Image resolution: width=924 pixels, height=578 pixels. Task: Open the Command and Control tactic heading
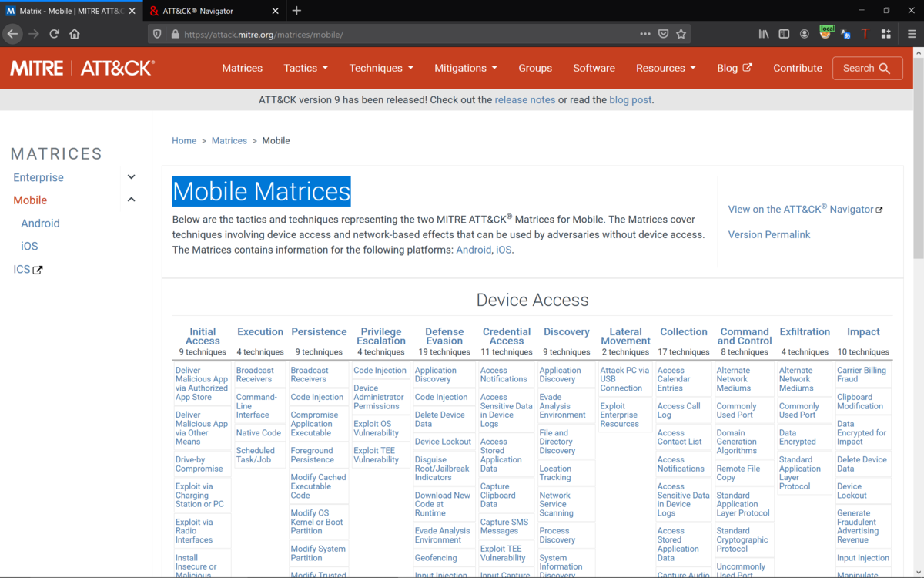click(745, 336)
